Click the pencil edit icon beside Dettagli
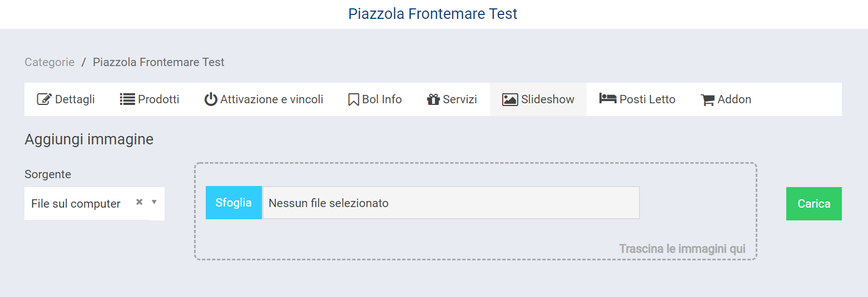 (x=44, y=99)
